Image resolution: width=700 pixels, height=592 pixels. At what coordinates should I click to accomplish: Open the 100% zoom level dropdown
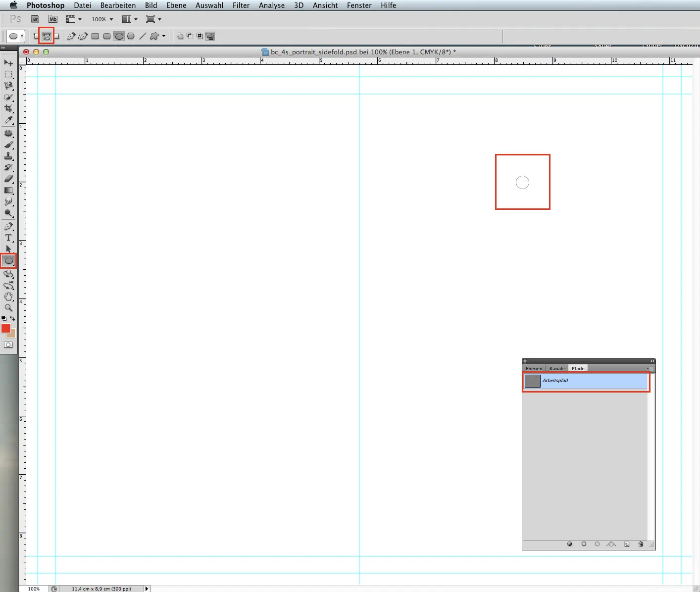coord(102,19)
